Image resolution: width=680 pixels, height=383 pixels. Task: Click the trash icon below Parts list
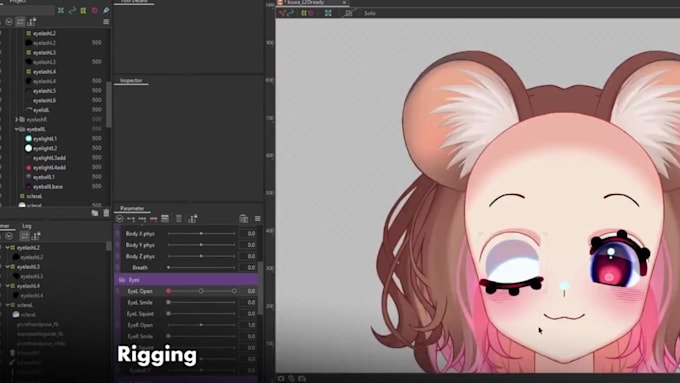[106, 213]
